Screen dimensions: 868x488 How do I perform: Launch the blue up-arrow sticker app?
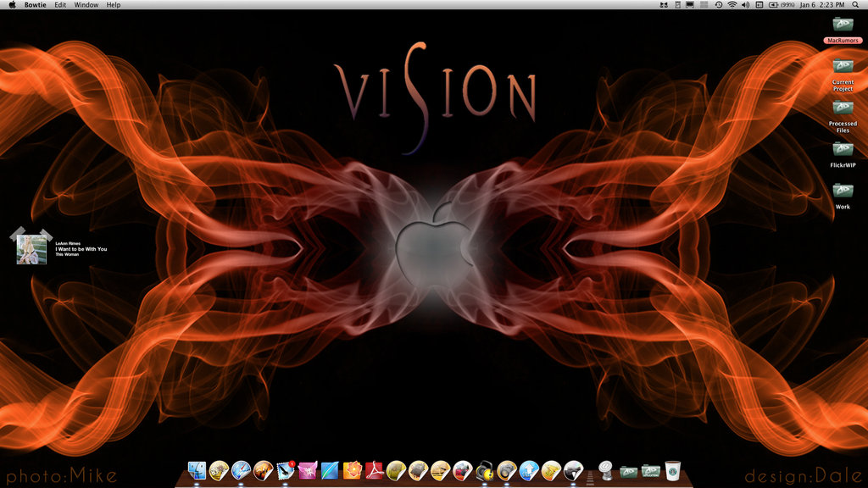click(x=529, y=470)
